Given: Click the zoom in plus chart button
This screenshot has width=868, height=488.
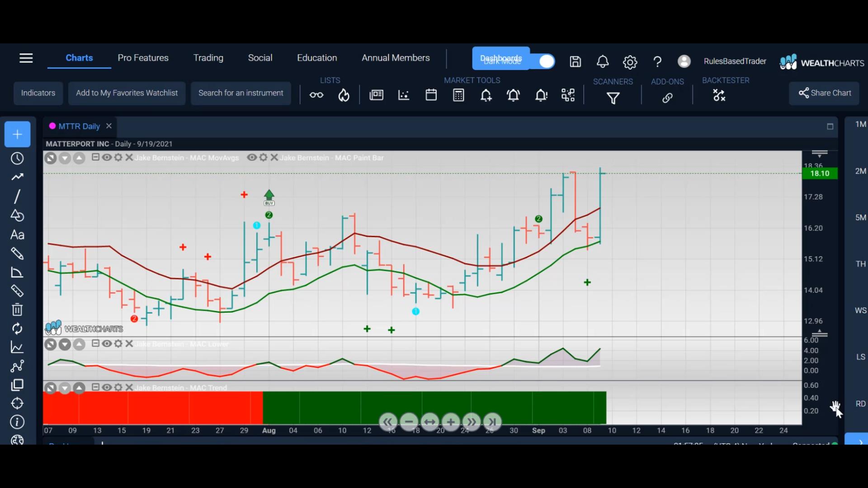Looking at the screenshot, I should point(451,422).
